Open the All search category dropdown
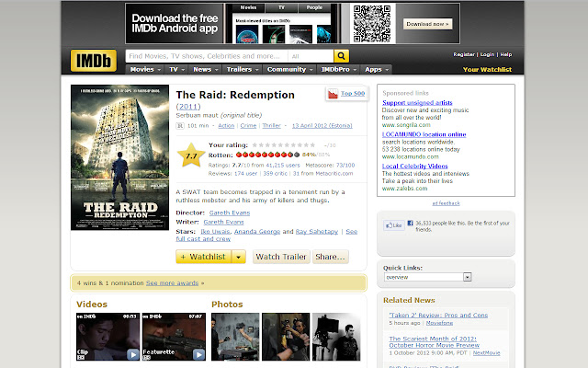Image resolution: width=588 pixels, height=368 pixels. click(311, 56)
